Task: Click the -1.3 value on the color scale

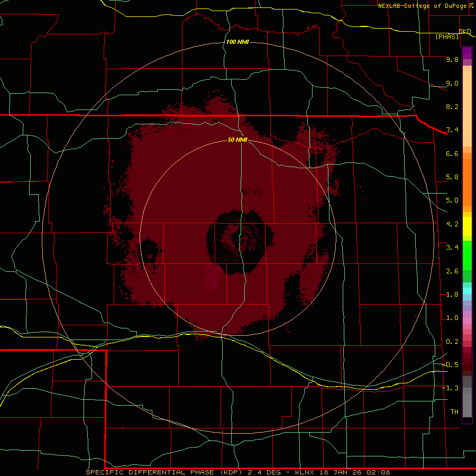Action: tap(451, 388)
